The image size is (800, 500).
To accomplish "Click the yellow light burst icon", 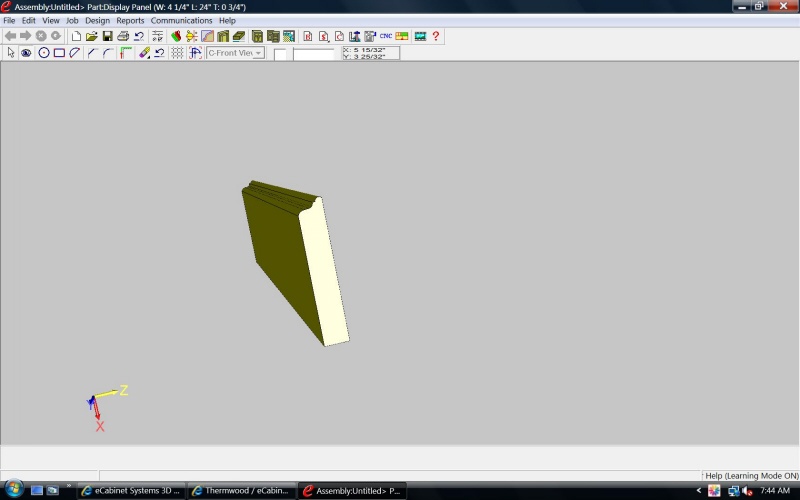I will coord(192,36).
